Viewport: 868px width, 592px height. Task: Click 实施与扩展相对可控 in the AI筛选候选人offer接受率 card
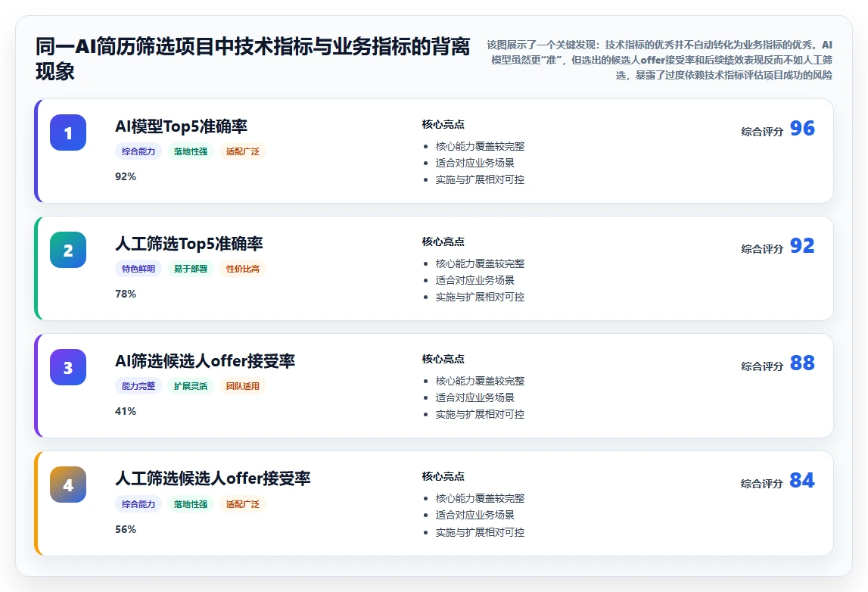pyautogui.click(x=480, y=415)
